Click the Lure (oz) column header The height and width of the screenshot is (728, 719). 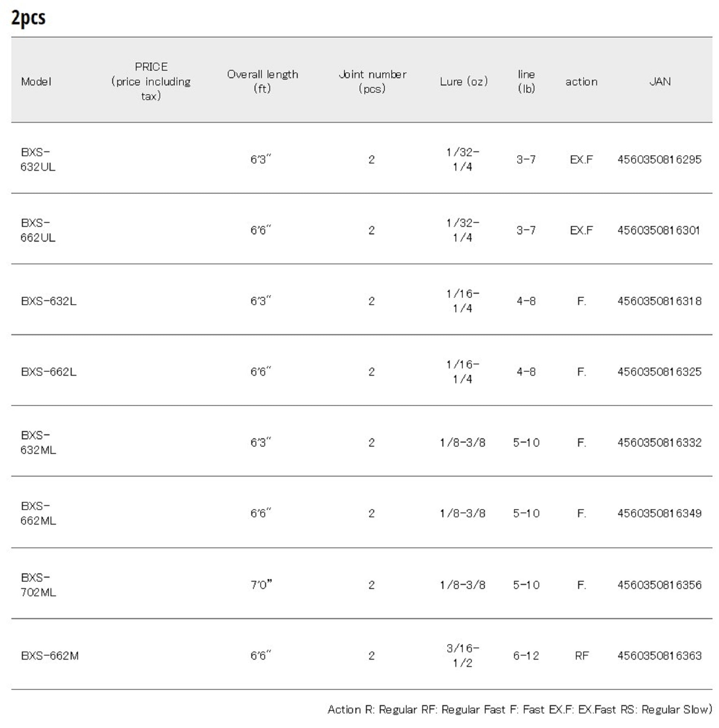[463, 82]
